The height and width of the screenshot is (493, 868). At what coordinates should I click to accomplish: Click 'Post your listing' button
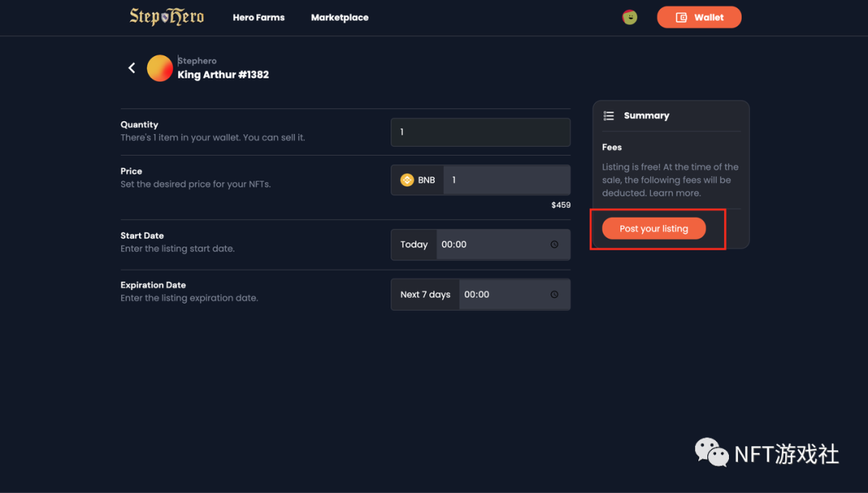[x=653, y=229]
